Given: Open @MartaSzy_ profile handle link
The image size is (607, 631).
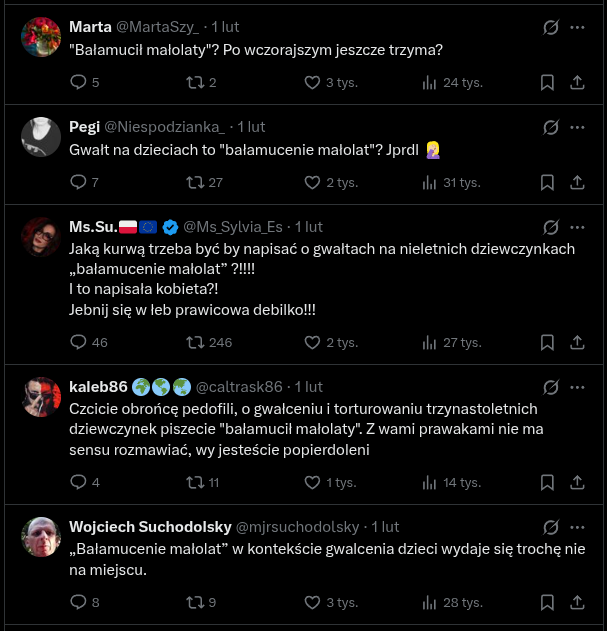Looking at the screenshot, I should point(160,27).
